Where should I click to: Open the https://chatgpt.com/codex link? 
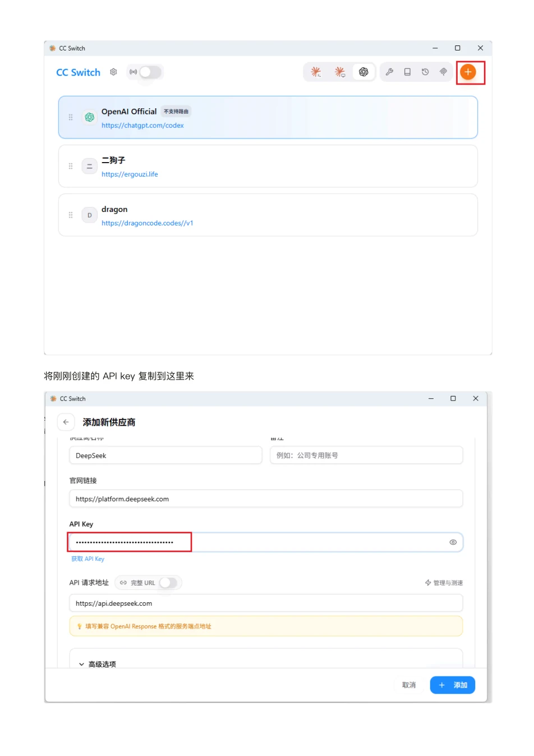pyautogui.click(x=142, y=126)
